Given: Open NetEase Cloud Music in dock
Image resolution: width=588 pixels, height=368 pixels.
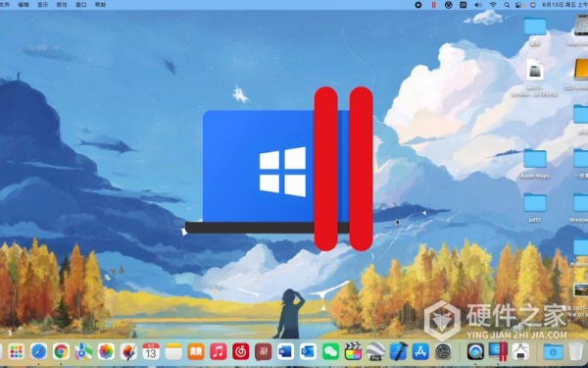Looking at the screenshot, I should point(241,352).
